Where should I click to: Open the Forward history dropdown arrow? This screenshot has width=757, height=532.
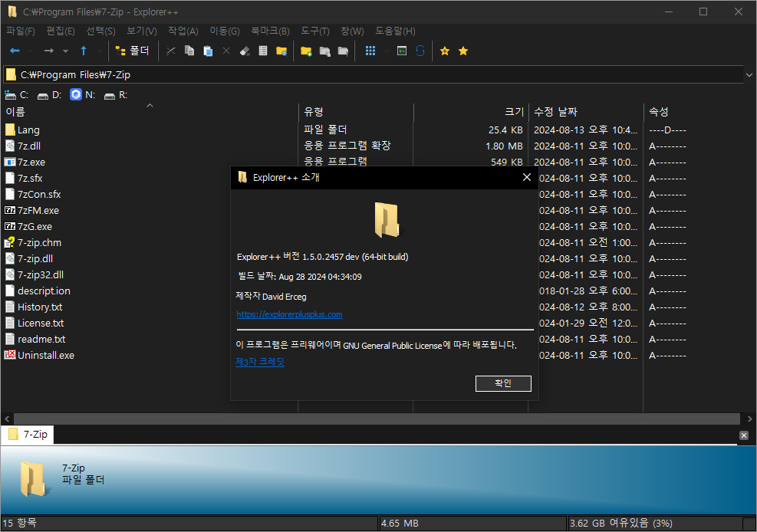pos(65,51)
